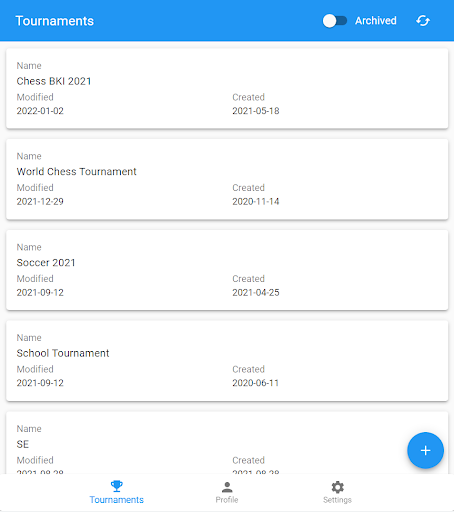Go to the Settings tab label

[x=337, y=500]
